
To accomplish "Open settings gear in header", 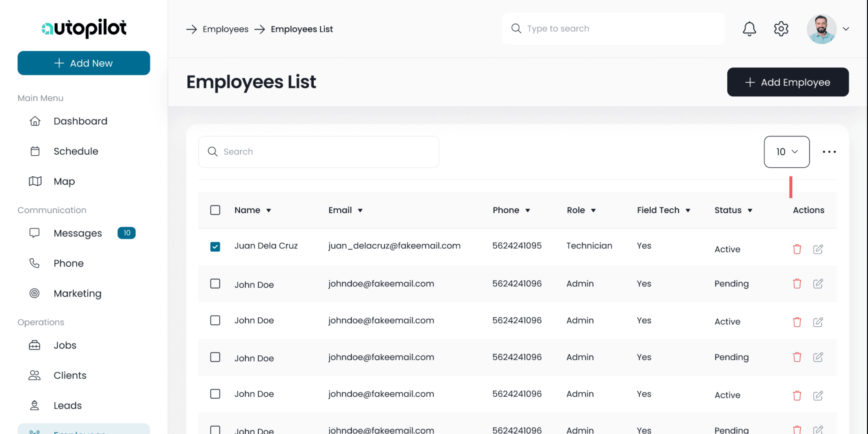I will 781,29.
